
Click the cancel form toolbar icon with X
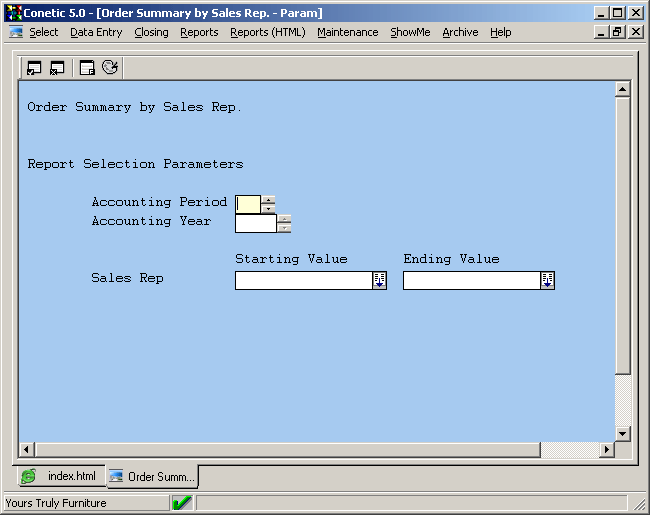click(x=57, y=68)
